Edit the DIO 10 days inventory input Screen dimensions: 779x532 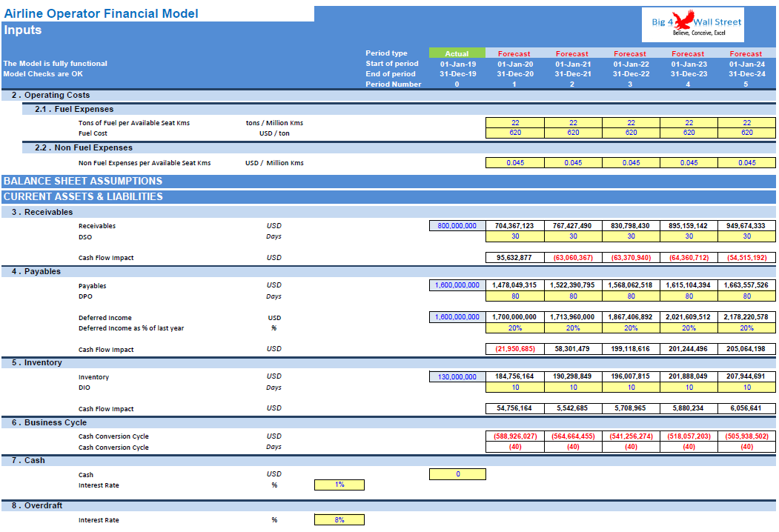pyautogui.click(x=514, y=387)
